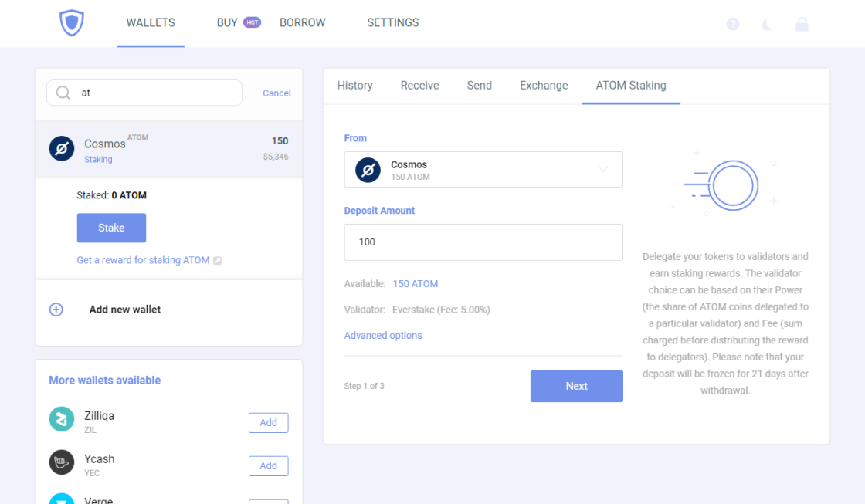Click the Zilliqa wallet name
The image size is (865, 504).
[100, 416]
